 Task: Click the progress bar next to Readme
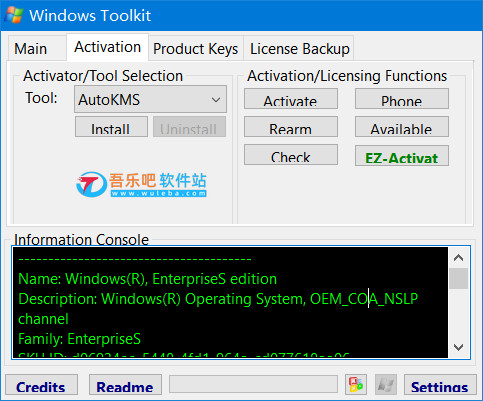[x=253, y=384]
